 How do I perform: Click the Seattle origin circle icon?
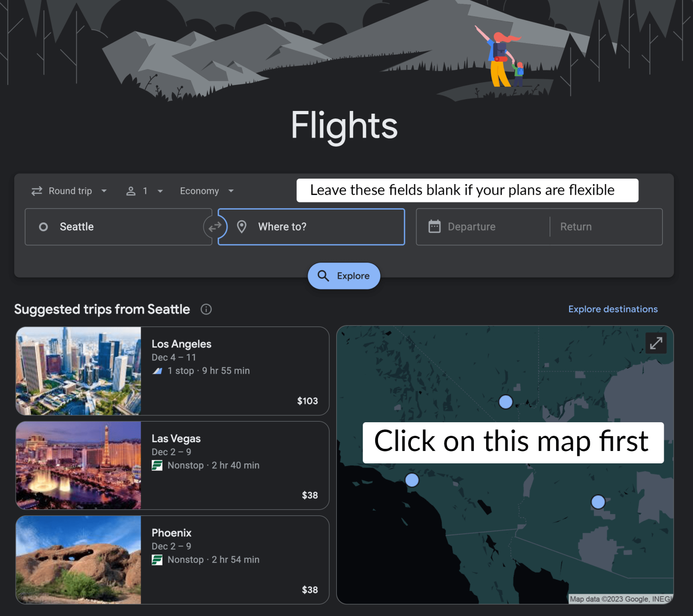43,227
